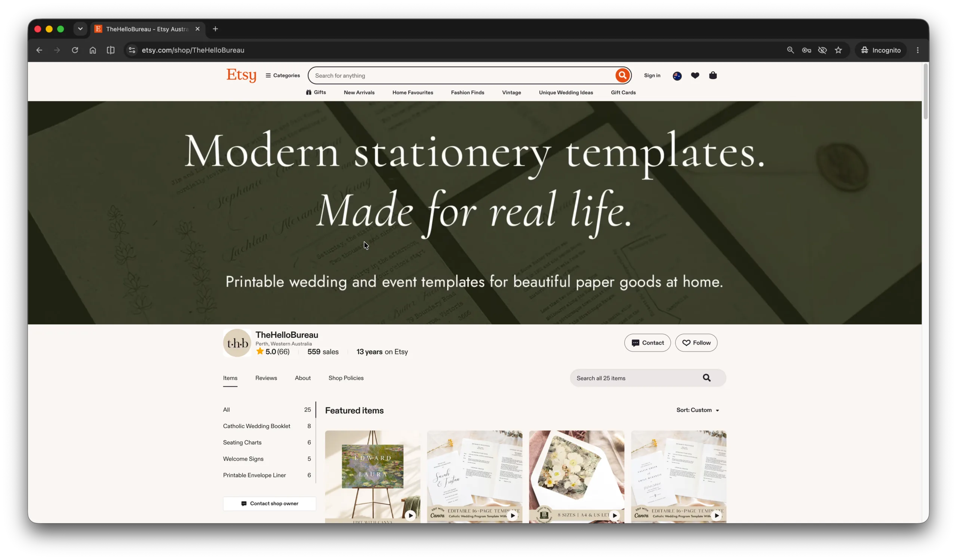Click the t·h·b shop avatar

tap(237, 343)
